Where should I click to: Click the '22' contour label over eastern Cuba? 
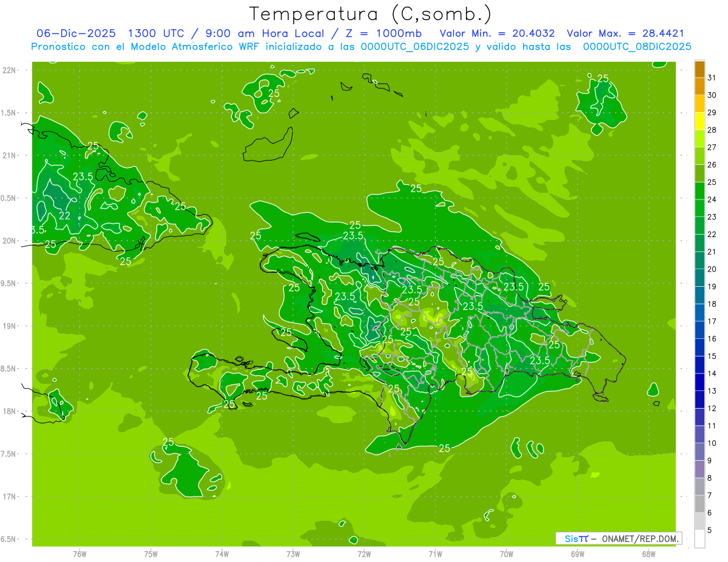pos(64,216)
